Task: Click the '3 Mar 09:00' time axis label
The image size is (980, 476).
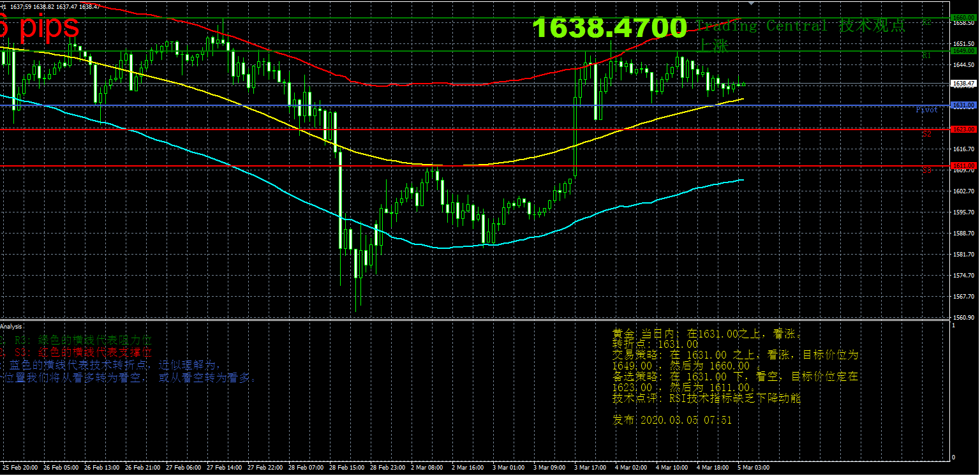Action: pyautogui.click(x=549, y=467)
